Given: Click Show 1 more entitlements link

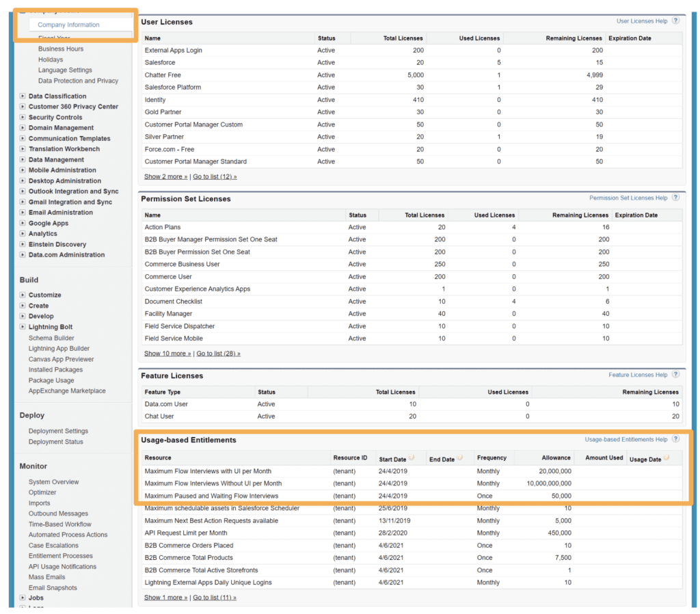Looking at the screenshot, I should click(x=165, y=598).
